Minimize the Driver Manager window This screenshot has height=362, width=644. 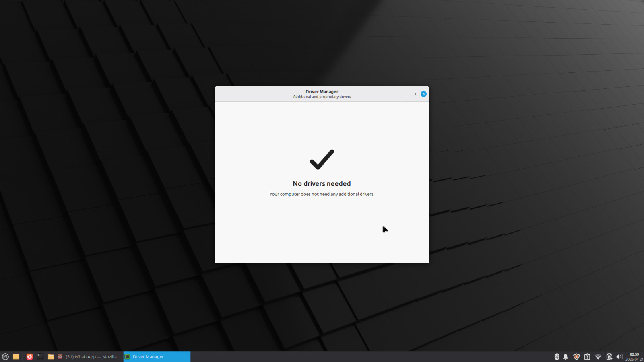coord(405,94)
